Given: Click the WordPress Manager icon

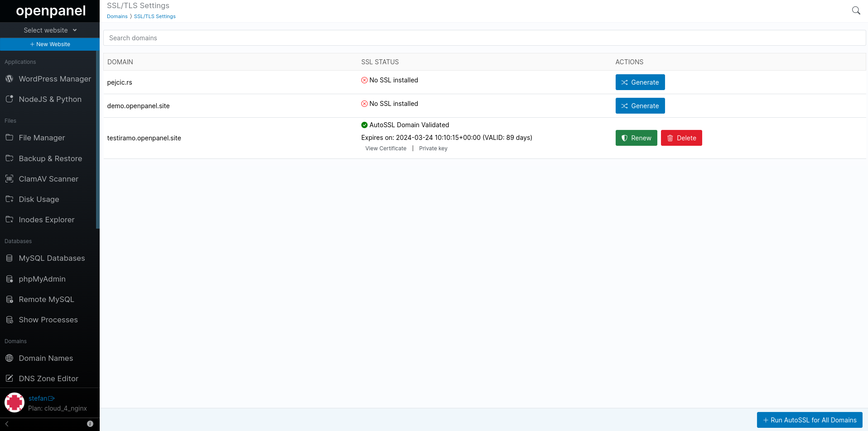Looking at the screenshot, I should (9, 79).
